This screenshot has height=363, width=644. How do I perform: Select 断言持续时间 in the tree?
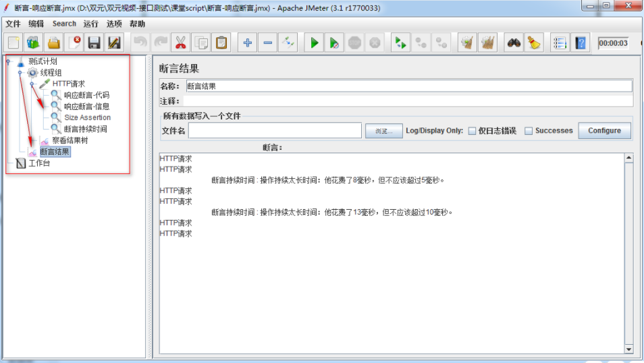coord(86,129)
